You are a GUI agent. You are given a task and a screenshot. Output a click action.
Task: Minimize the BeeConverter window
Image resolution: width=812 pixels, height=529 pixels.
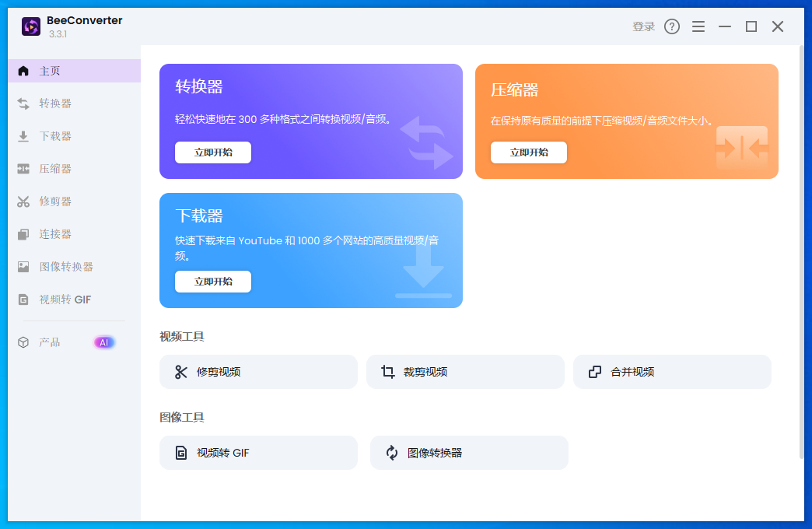coord(724,26)
